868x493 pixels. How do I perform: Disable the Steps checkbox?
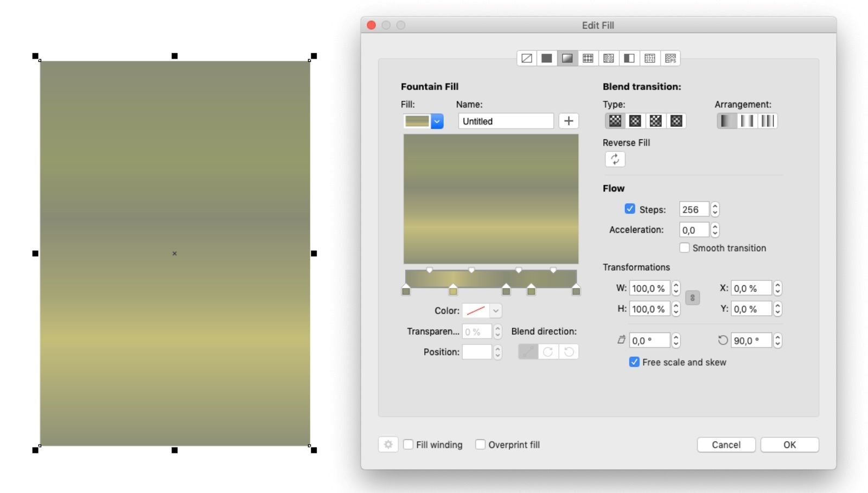pyautogui.click(x=630, y=209)
